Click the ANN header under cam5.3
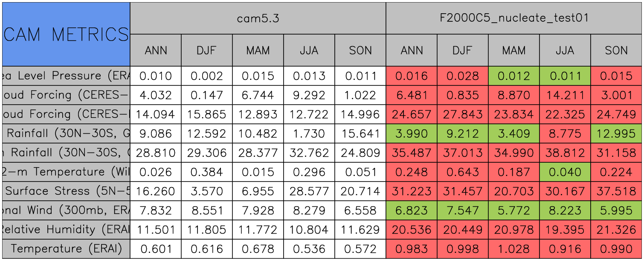The height and width of the screenshot is (261, 644). [x=156, y=50]
